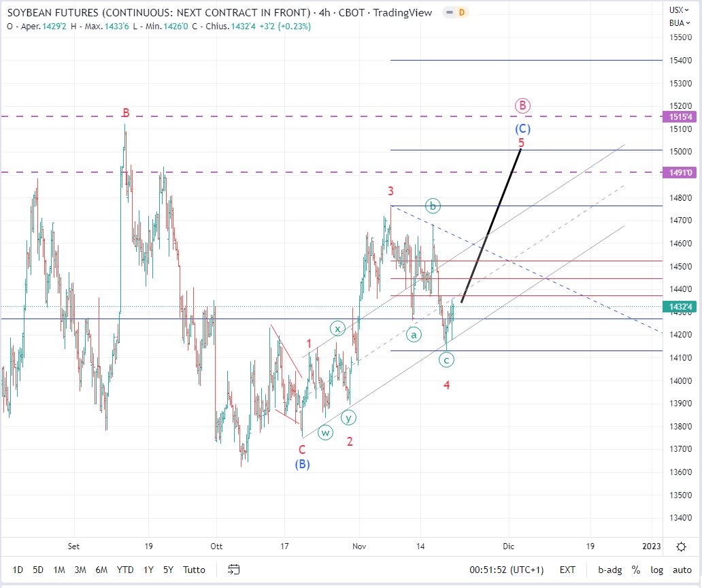Click the 'Ott' month label on time axis
The image size is (702, 588).
(x=216, y=546)
